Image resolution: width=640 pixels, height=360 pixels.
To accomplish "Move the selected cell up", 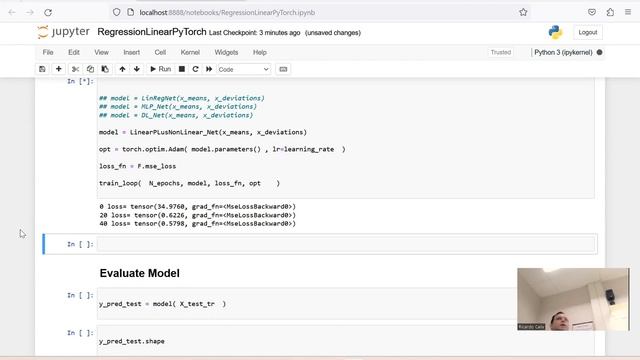I will pos(122,69).
